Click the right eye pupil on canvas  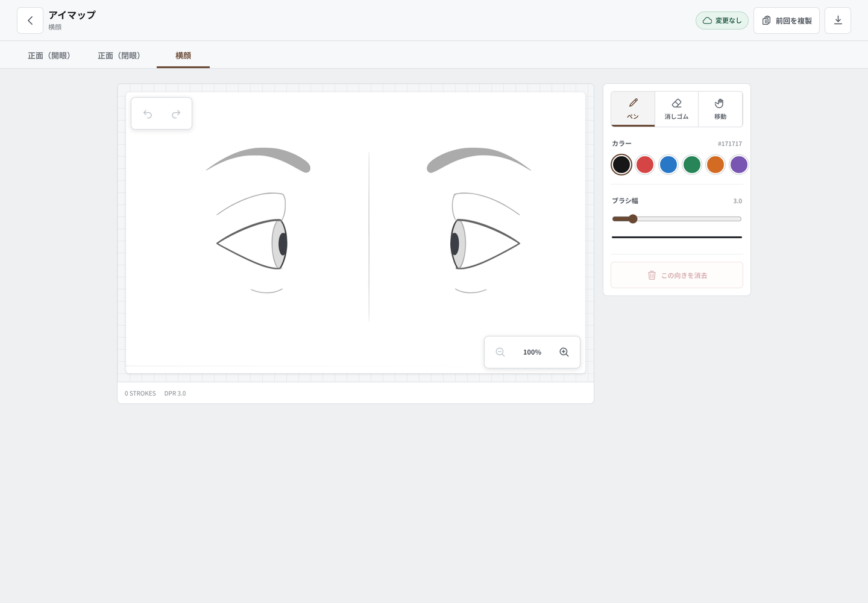coord(454,244)
